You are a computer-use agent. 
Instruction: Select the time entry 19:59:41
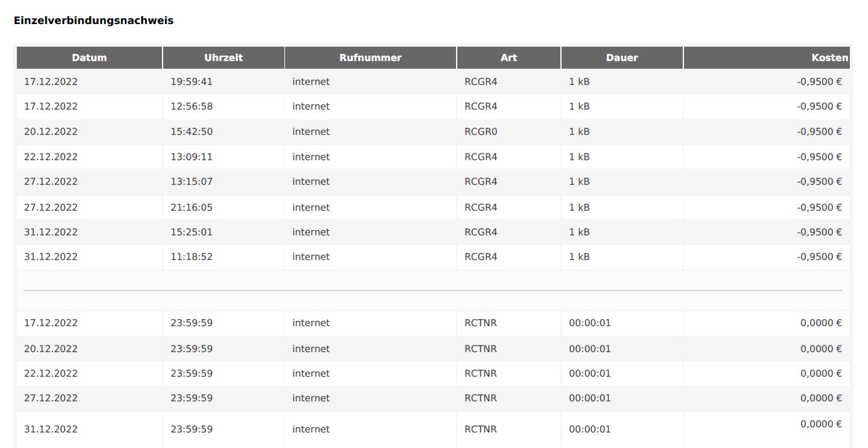(x=192, y=82)
